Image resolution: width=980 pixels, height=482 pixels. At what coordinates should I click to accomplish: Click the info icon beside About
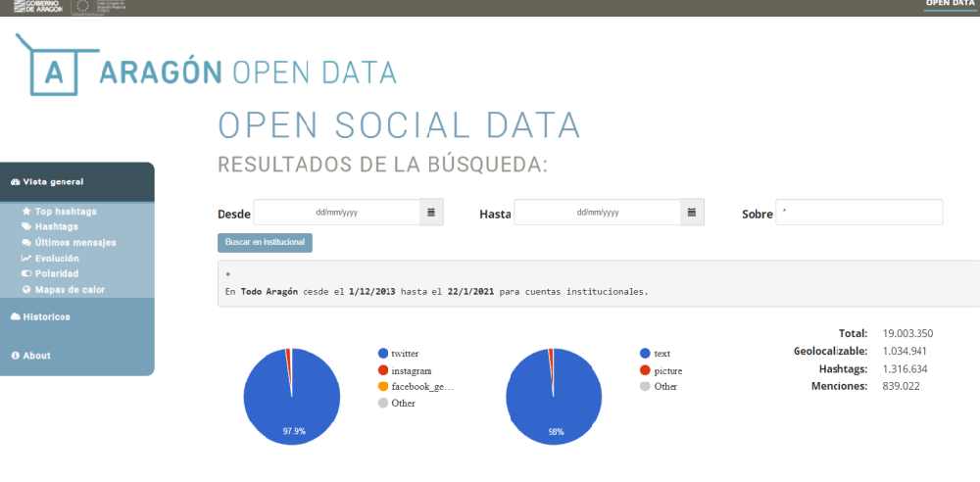[x=16, y=356]
